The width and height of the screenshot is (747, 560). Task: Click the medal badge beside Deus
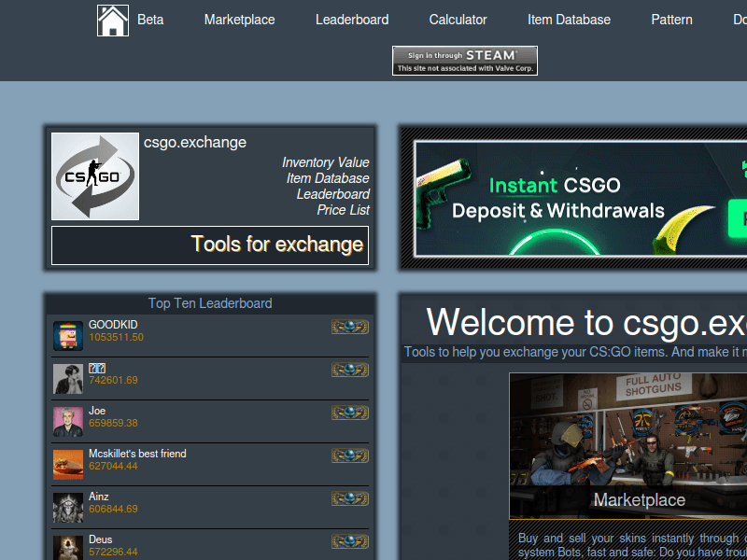tap(349, 540)
